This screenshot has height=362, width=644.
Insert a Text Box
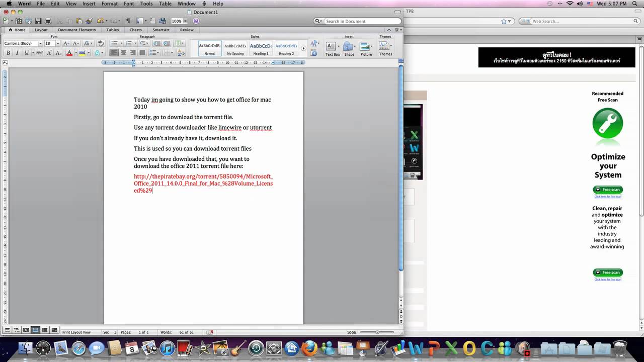pos(332,48)
